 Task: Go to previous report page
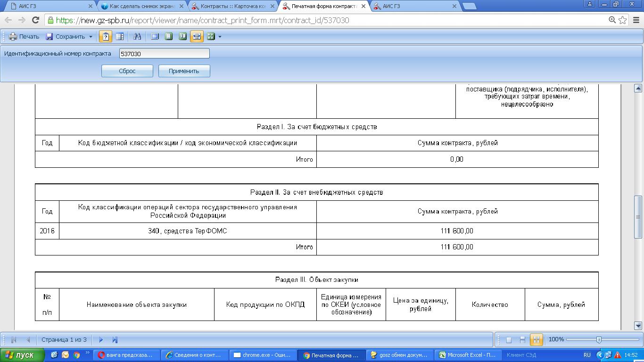coord(28,339)
